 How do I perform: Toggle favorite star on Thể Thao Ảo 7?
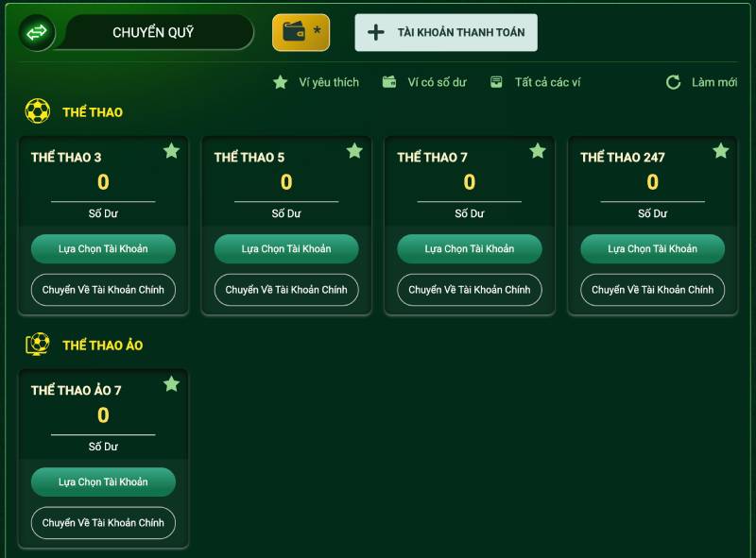171,384
